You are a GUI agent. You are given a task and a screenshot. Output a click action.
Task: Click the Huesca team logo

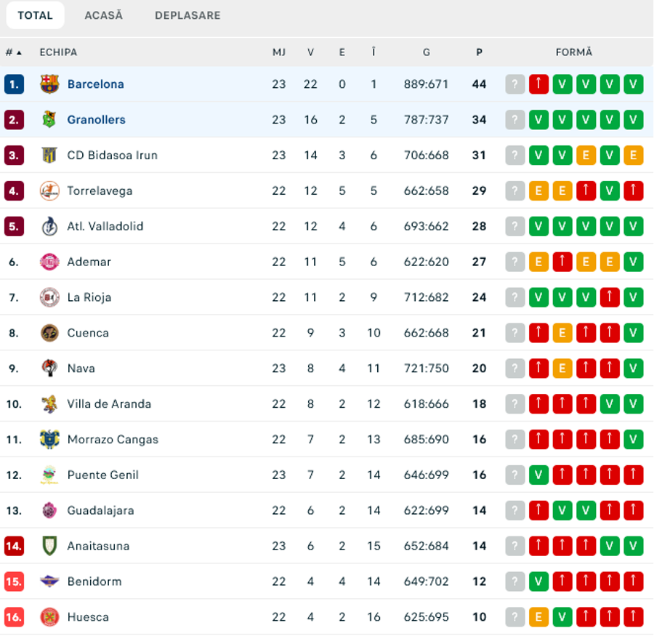coord(49,617)
